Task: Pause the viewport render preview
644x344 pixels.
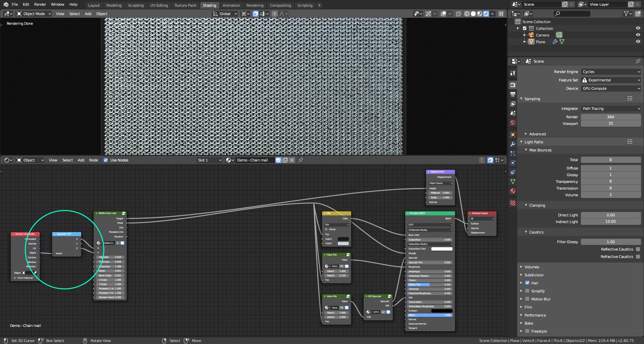Action: pyautogui.click(x=501, y=14)
